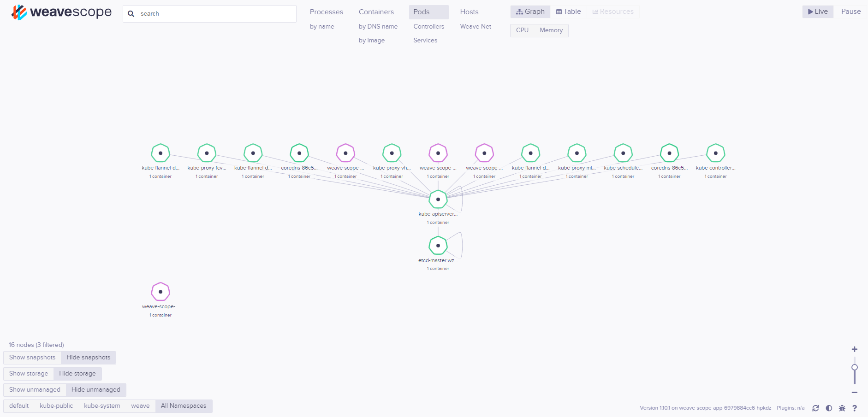Filter by weave namespace

click(140, 406)
